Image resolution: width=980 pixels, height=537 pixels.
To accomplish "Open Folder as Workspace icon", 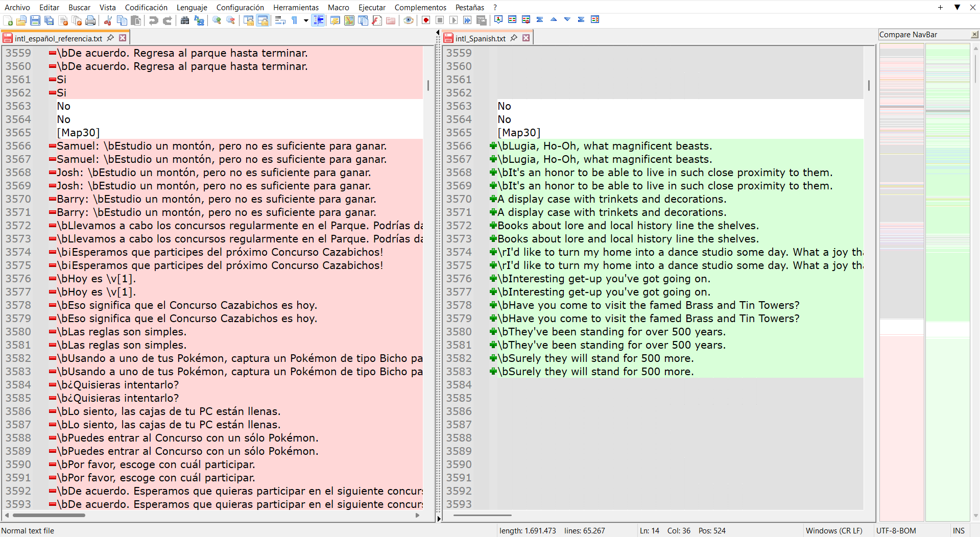I will coord(391,20).
